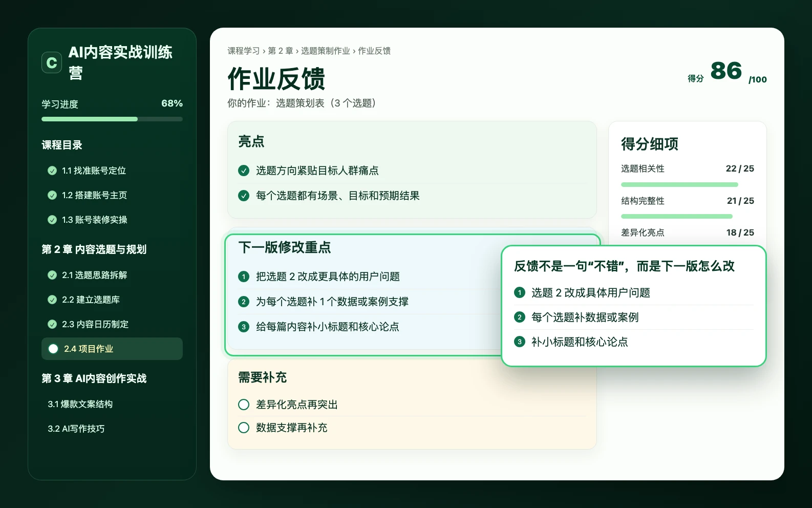Toggle the circle for 数据支撑再补充
Viewport: 812px width, 508px height.
244,428
